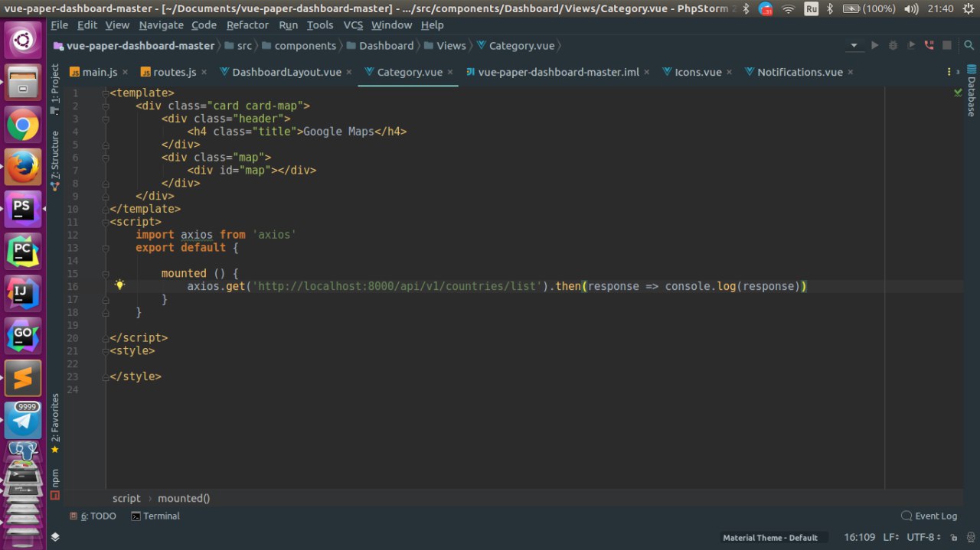Open the Terminal tool window
Screen dimensions: 980x550
[155, 516]
